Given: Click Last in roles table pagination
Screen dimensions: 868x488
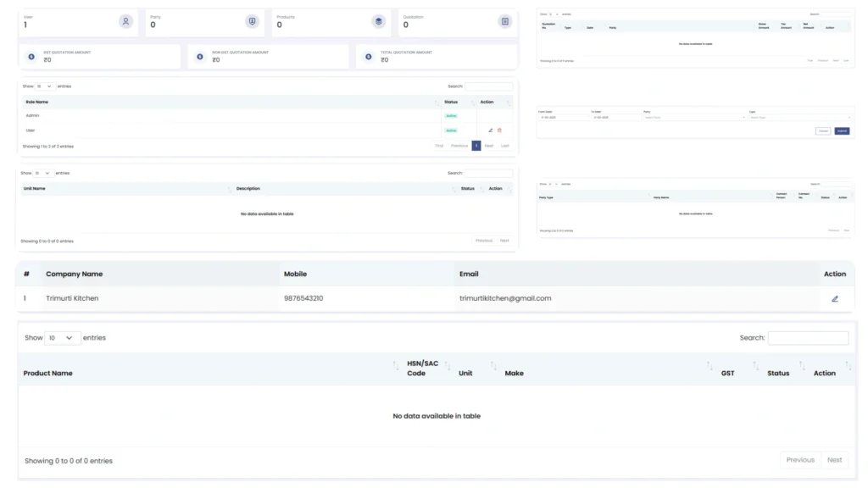Looking at the screenshot, I should [x=505, y=146].
